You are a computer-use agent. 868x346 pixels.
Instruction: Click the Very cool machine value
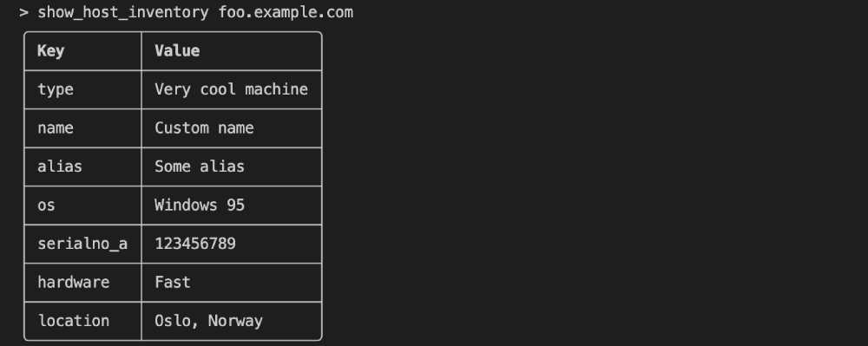[232, 89]
